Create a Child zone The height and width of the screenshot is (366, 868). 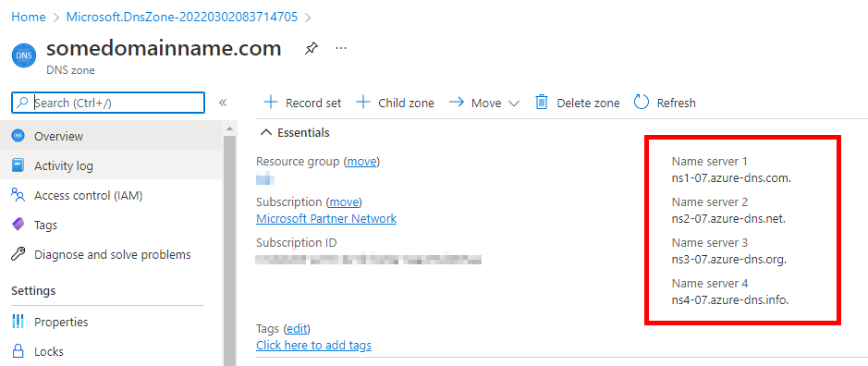[x=396, y=103]
